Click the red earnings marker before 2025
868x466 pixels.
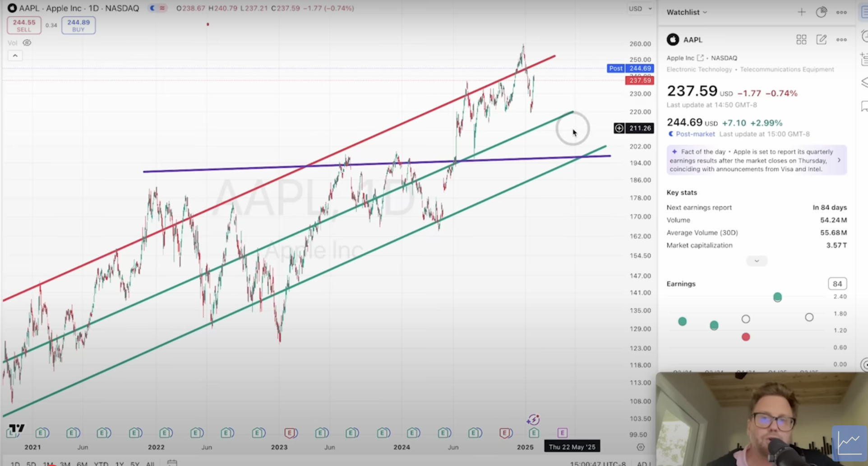[506, 433]
